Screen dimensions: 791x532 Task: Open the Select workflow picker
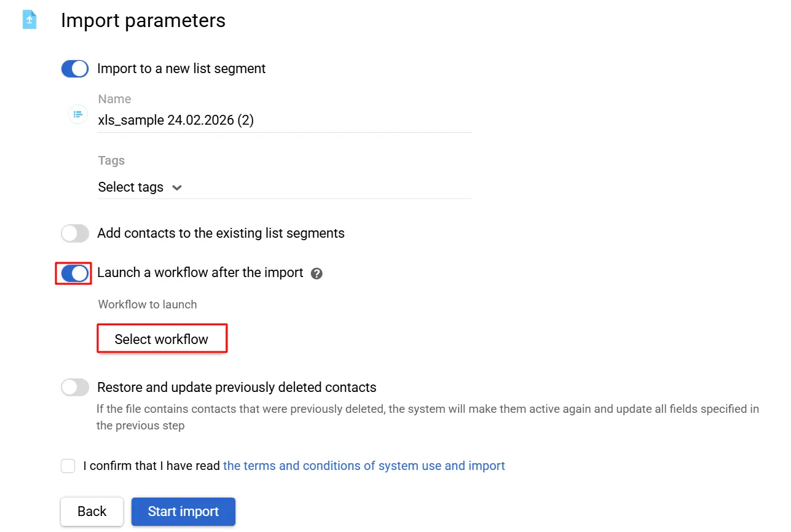click(x=162, y=338)
